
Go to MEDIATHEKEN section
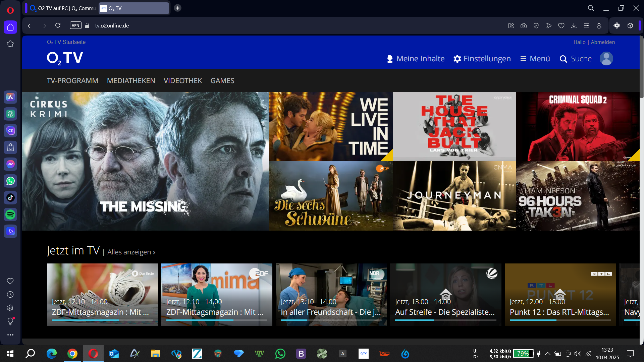(x=131, y=81)
